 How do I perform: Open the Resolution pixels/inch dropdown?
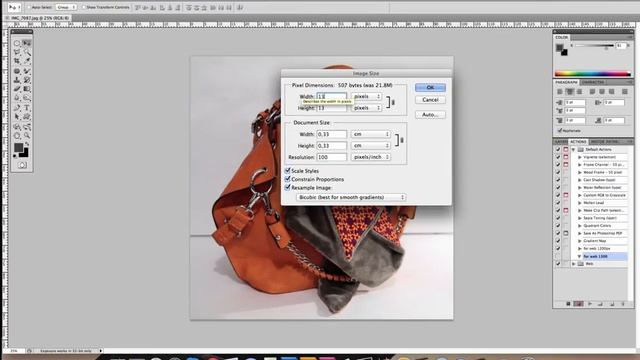pos(371,157)
